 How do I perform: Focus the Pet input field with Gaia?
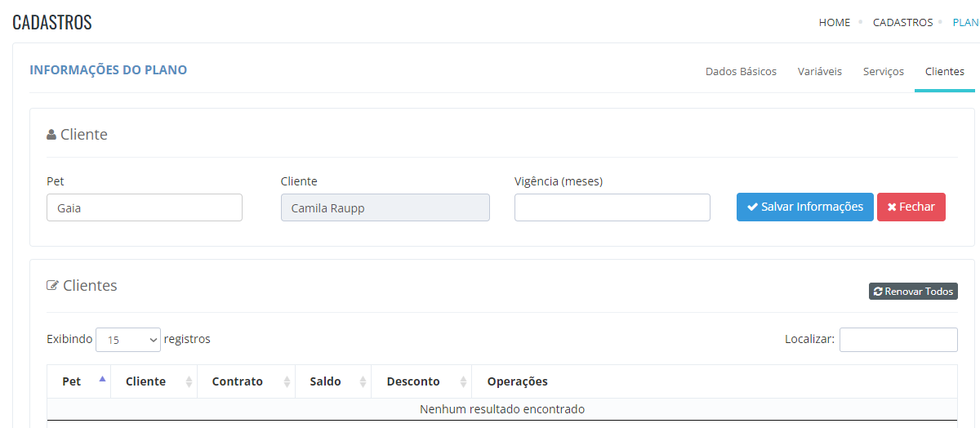145,207
